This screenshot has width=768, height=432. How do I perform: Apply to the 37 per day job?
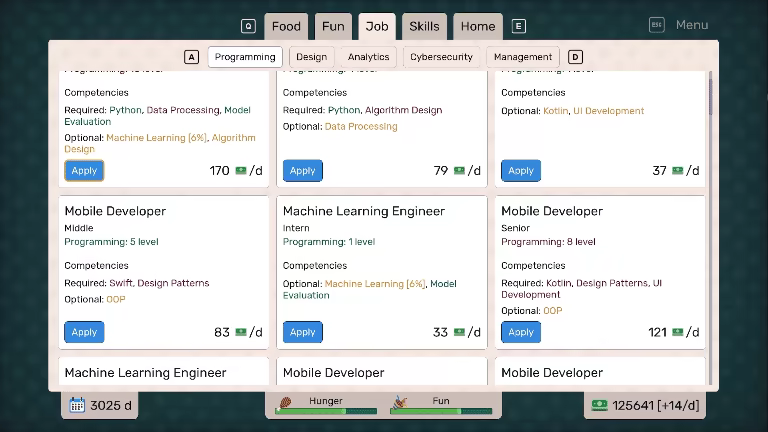(x=521, y=170)
